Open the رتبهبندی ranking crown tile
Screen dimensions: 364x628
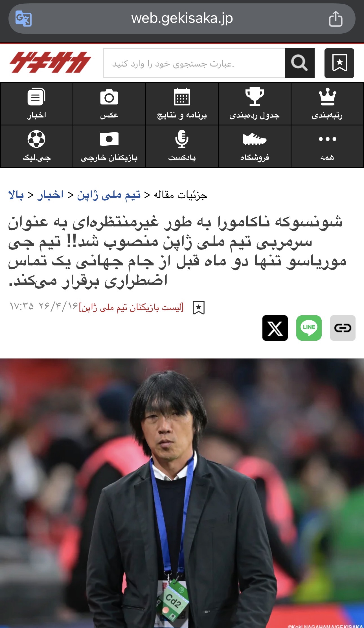point(327,104)
